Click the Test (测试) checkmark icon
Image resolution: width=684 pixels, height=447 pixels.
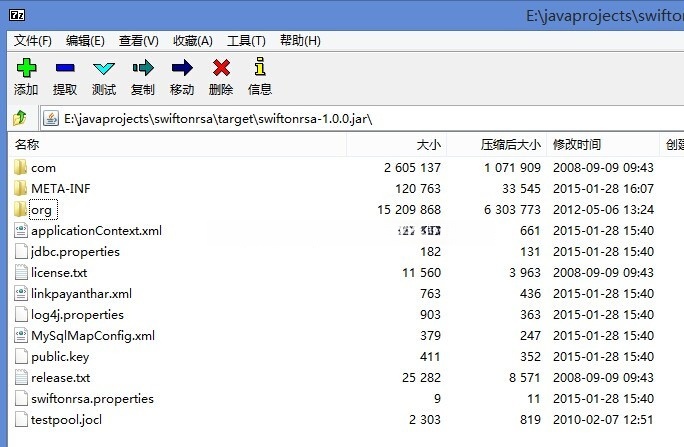104,68
